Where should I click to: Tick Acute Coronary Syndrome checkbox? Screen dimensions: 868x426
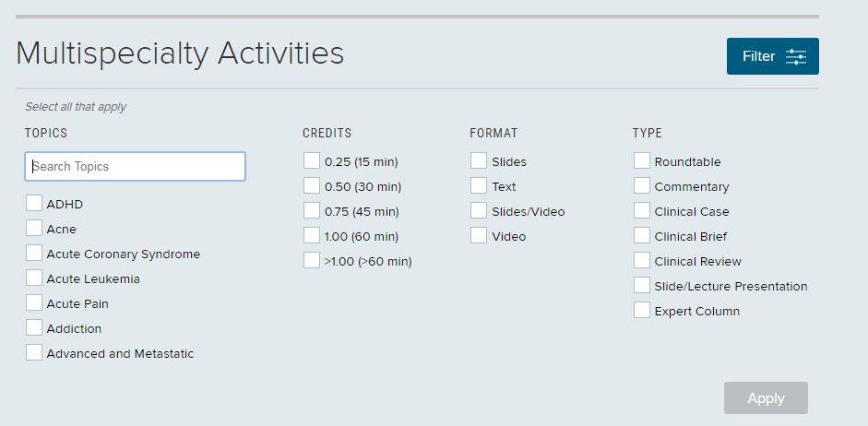34,253
